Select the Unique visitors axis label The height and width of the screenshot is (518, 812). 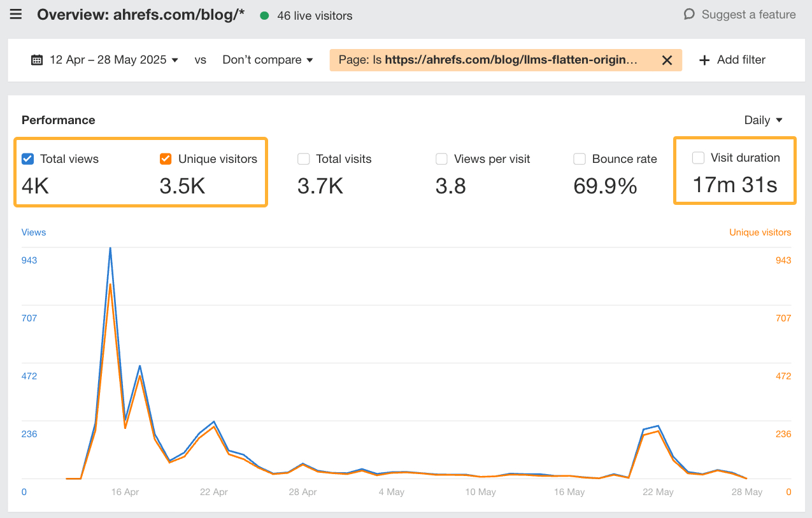[x=760, y=232]
